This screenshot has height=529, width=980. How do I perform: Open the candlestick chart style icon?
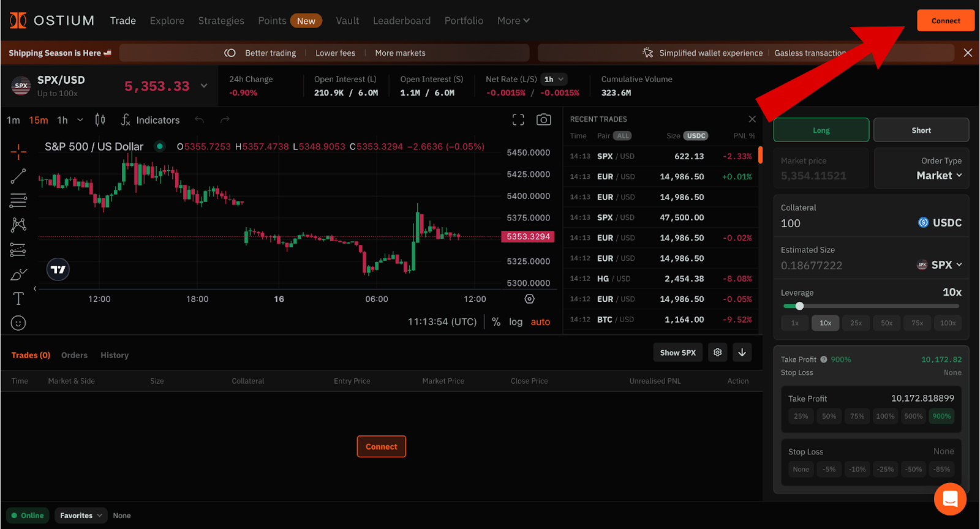click(x=100, y=120)
